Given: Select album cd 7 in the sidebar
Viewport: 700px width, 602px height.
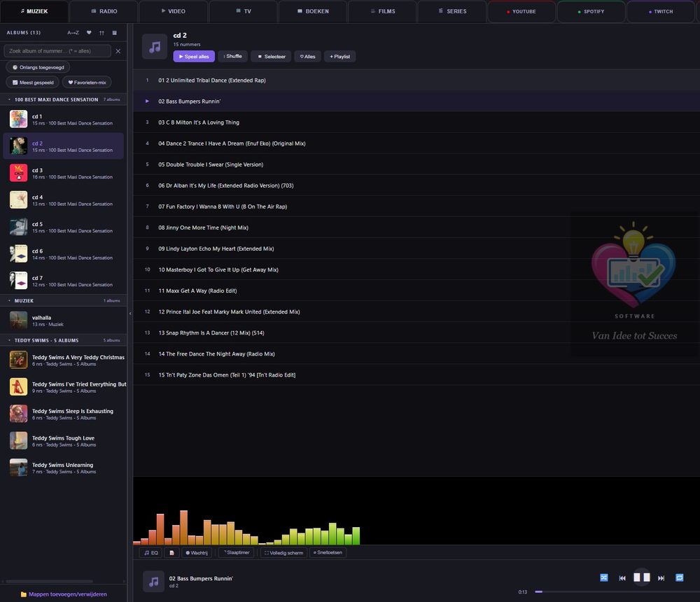Looking at the screenshot, I should 64,281.
